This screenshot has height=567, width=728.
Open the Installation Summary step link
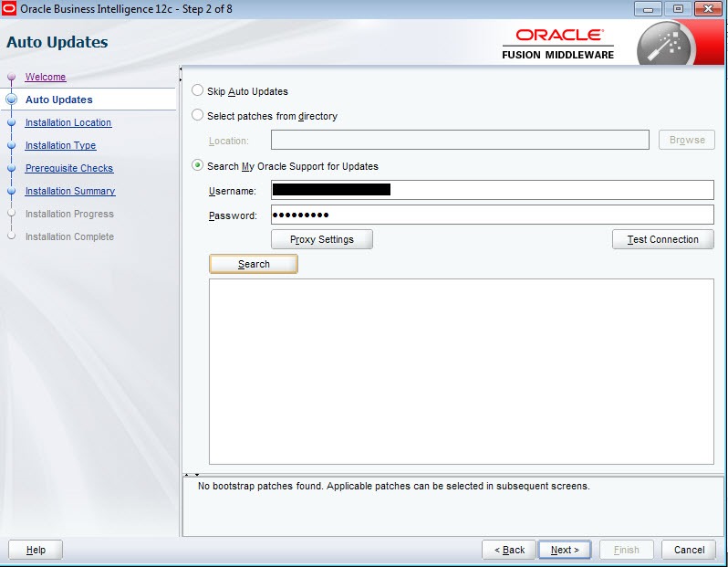70,191
